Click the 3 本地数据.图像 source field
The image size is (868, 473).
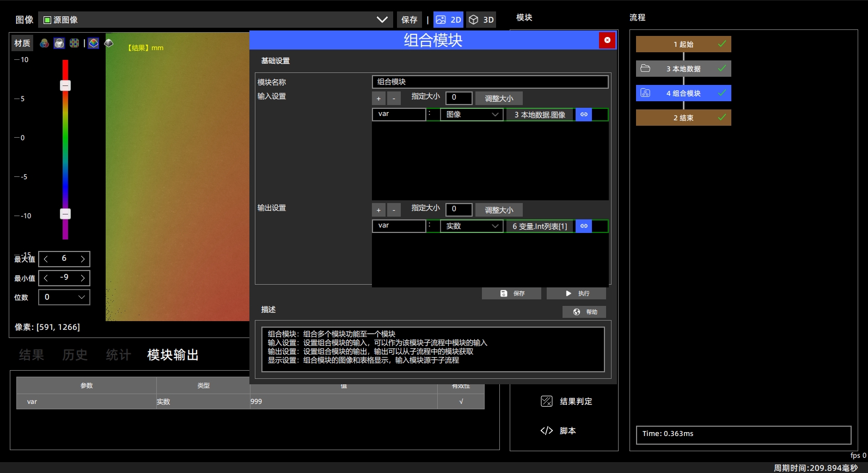coord(540,114)
